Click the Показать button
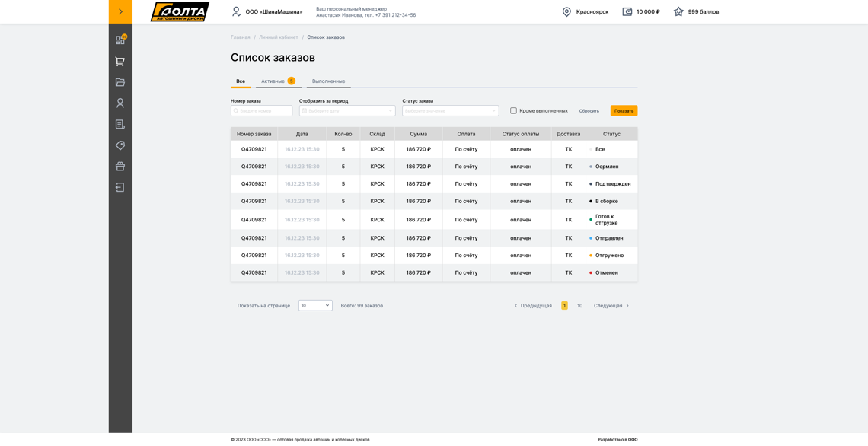 pyautogui.click(x=624, y=110)
